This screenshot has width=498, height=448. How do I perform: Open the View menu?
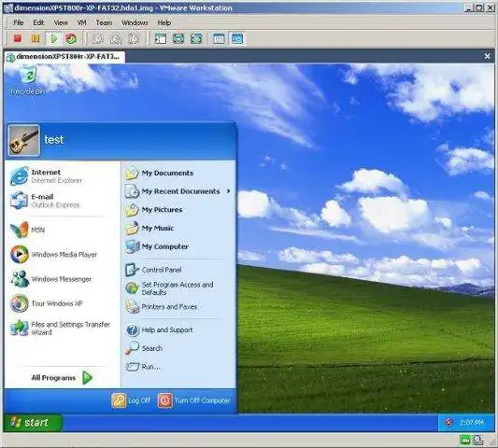(x=61, y=22)
